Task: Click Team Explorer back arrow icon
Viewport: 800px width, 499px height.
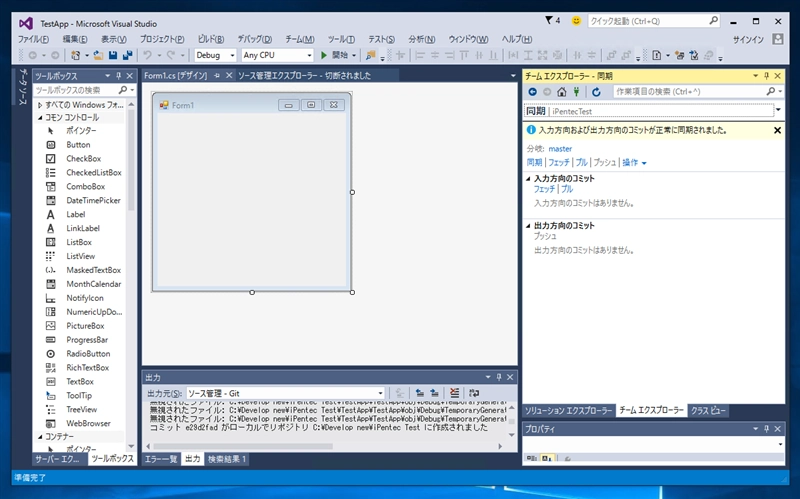Action: click(x=533, y=92)
